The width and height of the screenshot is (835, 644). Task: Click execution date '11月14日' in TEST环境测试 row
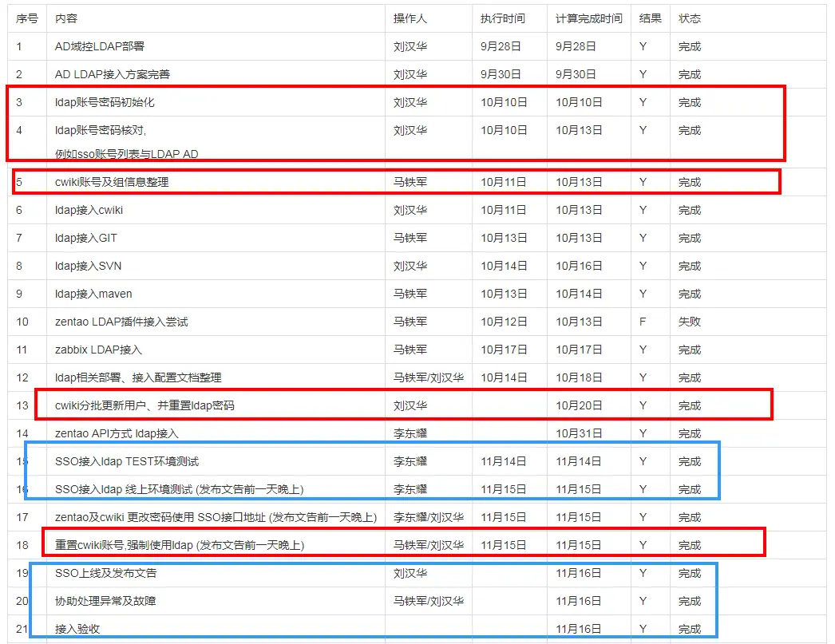point(504,461)
